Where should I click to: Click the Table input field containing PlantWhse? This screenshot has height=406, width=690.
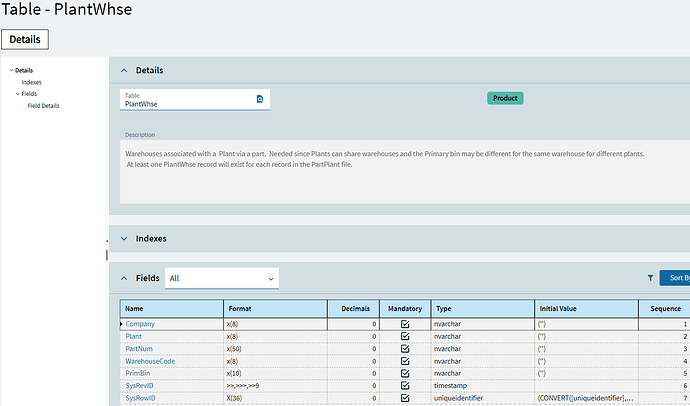[x=195, y=100]
